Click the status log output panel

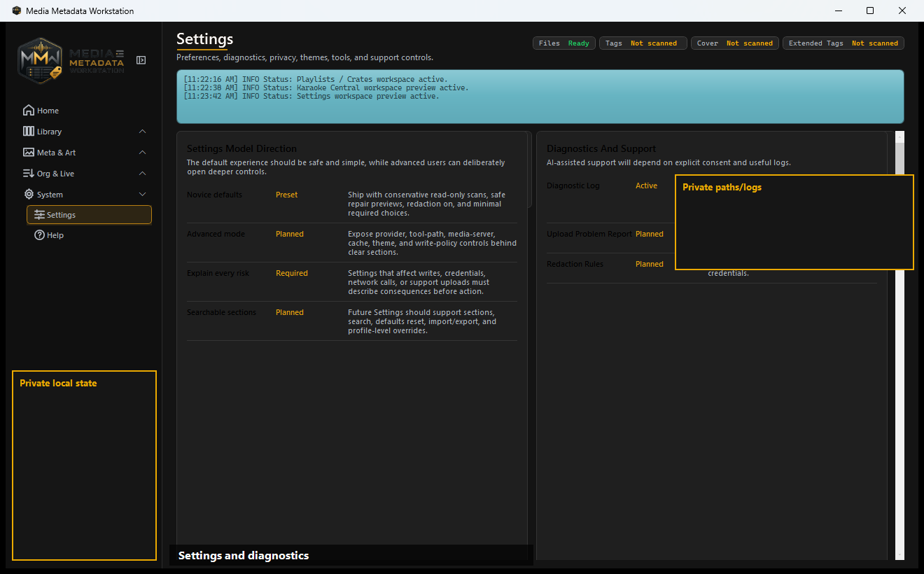point(540,97)
